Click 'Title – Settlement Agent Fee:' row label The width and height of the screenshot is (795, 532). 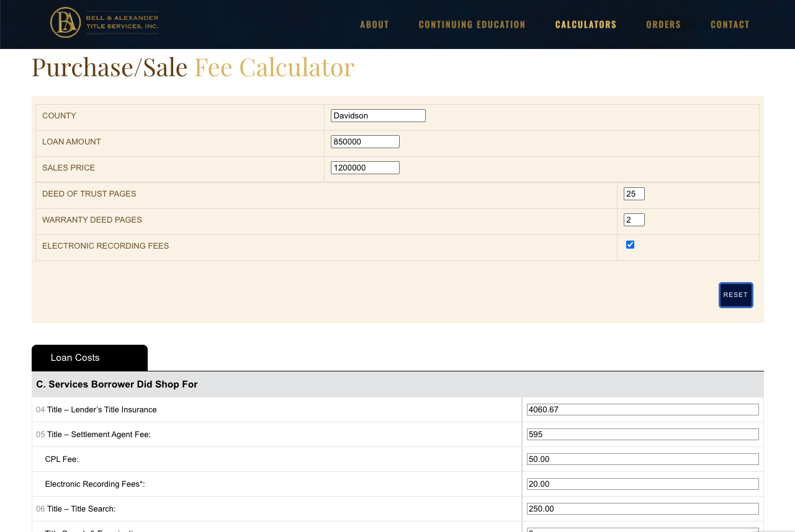(99, 435)
